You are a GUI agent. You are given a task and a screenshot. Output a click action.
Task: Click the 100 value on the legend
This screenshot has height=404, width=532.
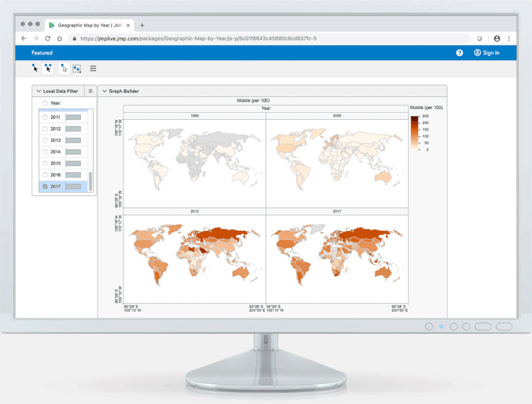click(426, 136)
